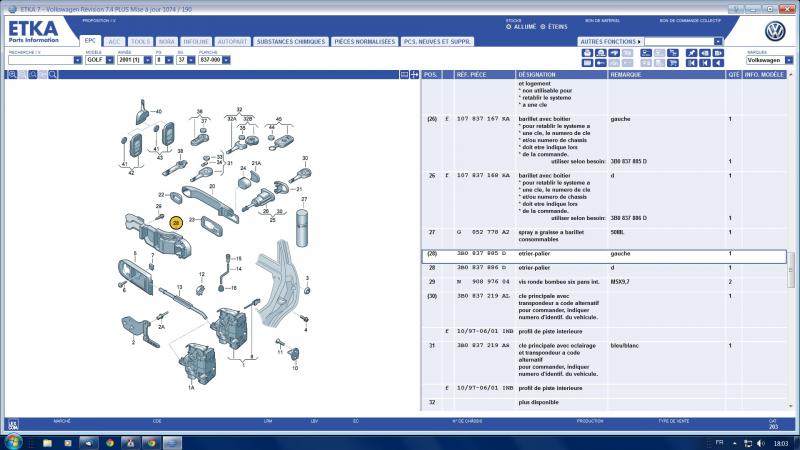The image size is (800, 450).
Task: Click 'plus disponible' row for position 32
Action: 604,403
